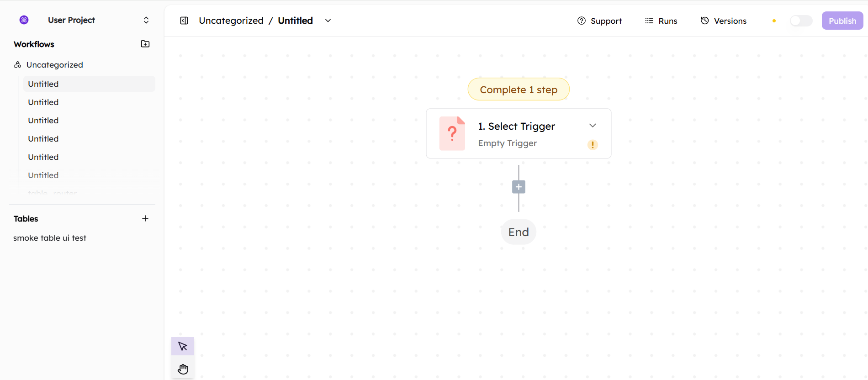
Task: Toggle the workflow enable switch
Action: pyautogui.click(x=801, y=21)
